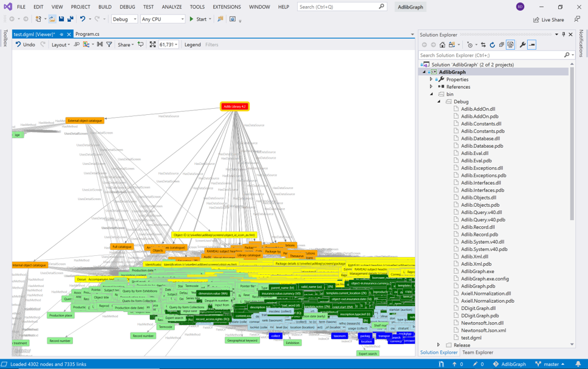Viewport: 588px width, 369px height.
Task: Open Properties wrench icon in Solution Explorer
Action: [x=522, y=44]
